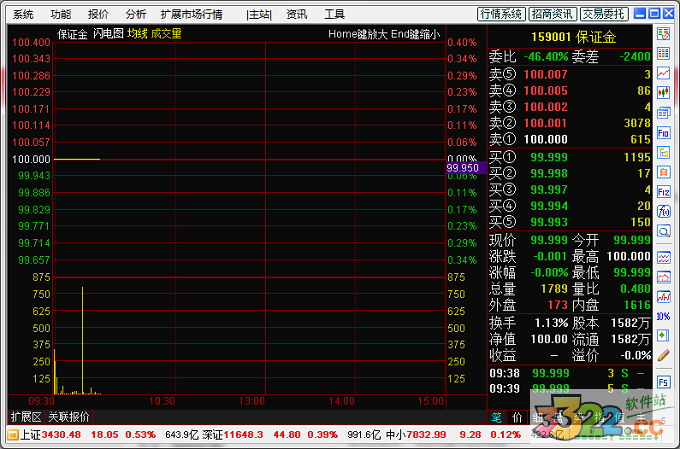The width and height of the screenshot is (680, 449).
Task: Open the f(x) formula icon
Action: (x=664, y=211)
